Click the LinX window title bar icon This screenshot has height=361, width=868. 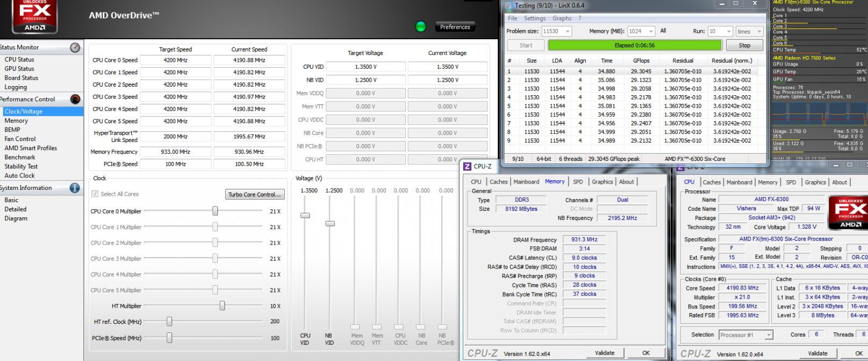point(508,5)
